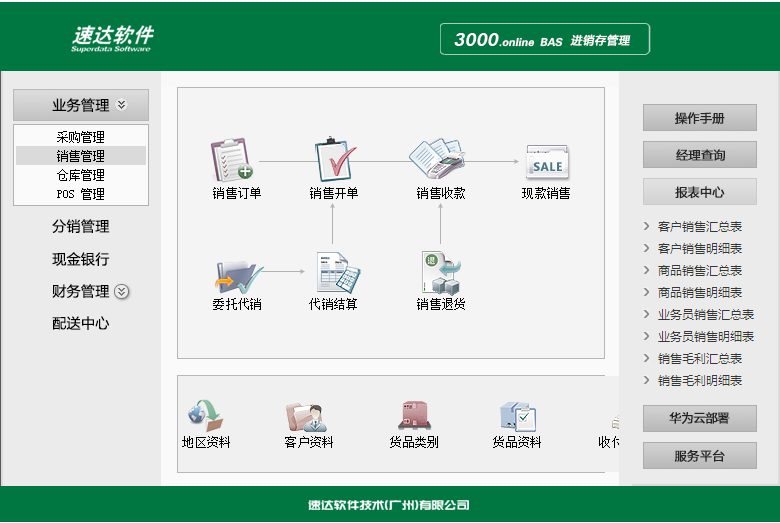Screen dimensions: 780x523
Task: Select POS 管理 in the sidebar menu
Action: click(81, 194)
